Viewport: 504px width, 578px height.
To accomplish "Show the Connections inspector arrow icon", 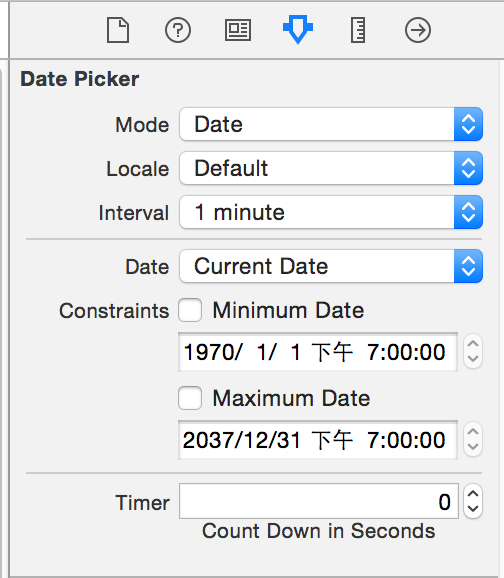I will click(x=418, y=30).
